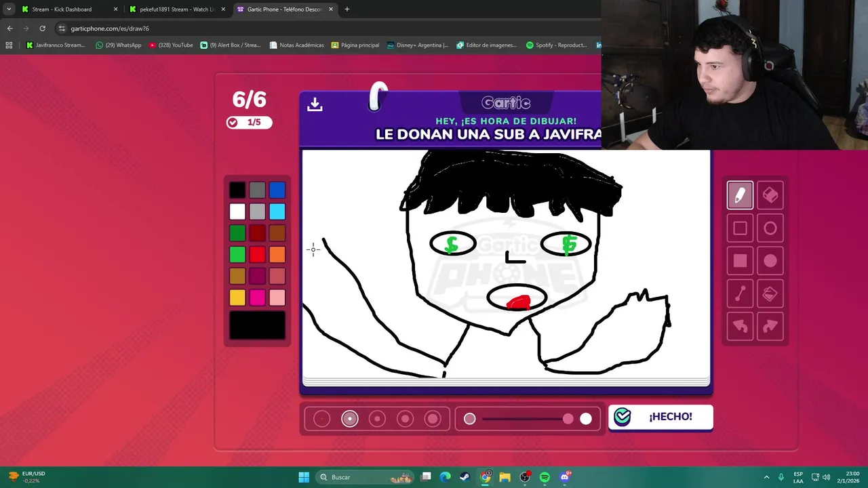Pick the hot pink color swatch
Screen dimensions: 868x488
click(x=257, y=297)
